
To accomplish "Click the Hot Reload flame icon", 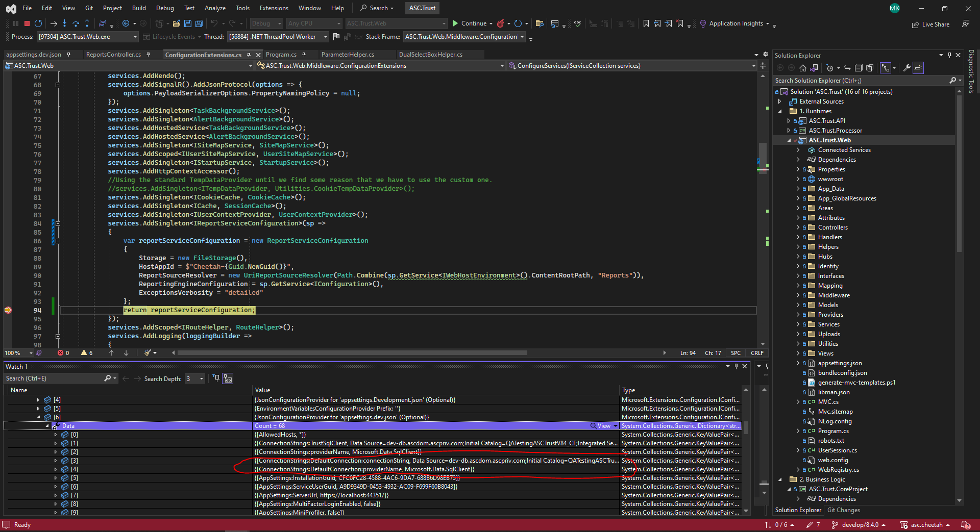I will [501, 23].
